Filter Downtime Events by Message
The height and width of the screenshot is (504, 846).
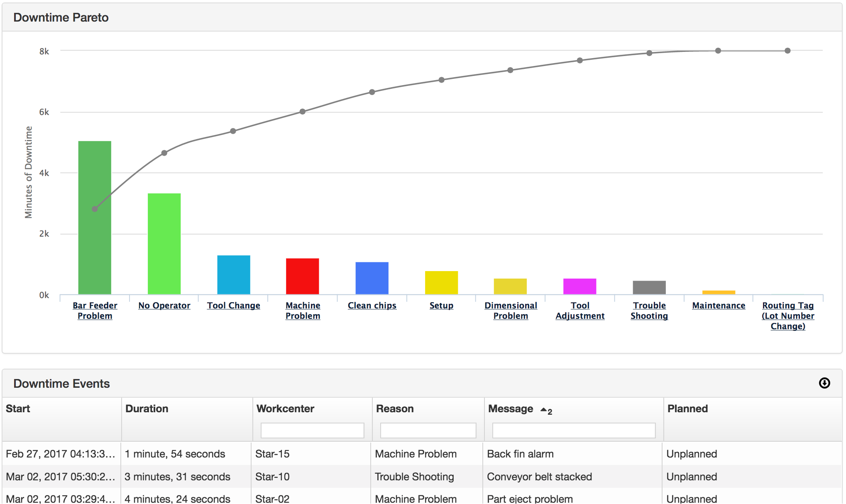573,430
